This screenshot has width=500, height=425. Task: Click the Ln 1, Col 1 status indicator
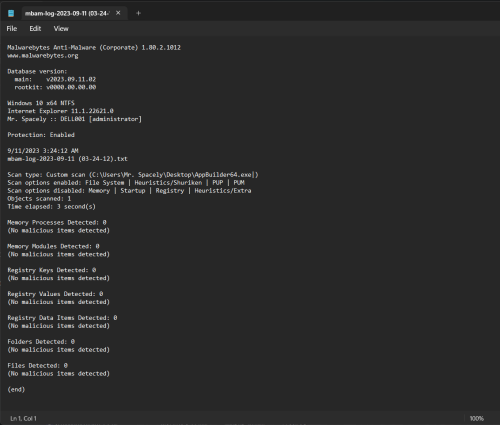click(x=23, y=418)
